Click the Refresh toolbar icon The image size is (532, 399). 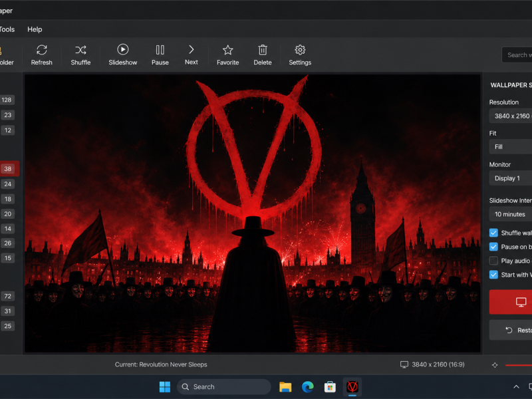(x=42, y=55)
